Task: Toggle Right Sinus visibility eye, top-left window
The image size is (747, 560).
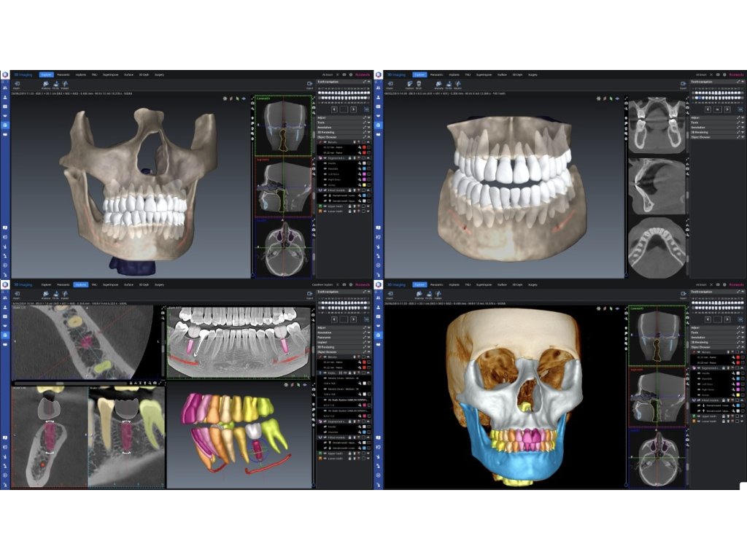Action: pos(325,179)
